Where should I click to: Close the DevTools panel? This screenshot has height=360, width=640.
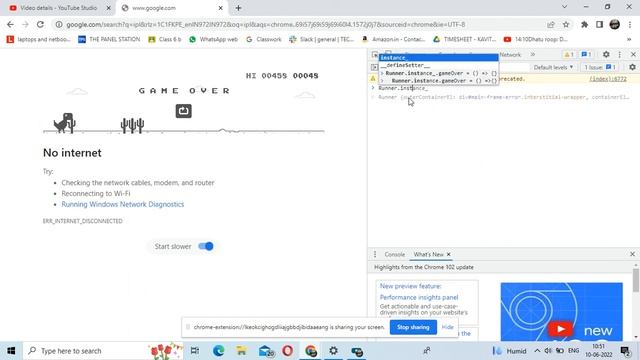[633, 54]
